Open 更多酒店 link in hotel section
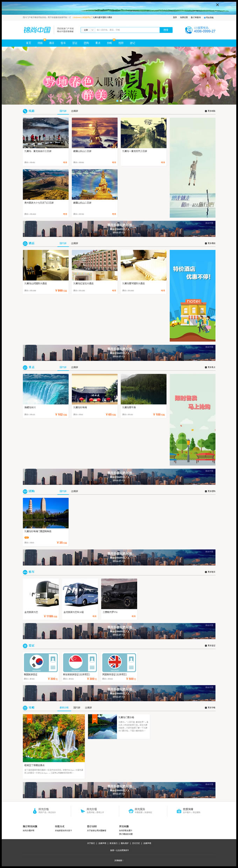The width and height of the screenshot is (238, 868). point(210,243)
